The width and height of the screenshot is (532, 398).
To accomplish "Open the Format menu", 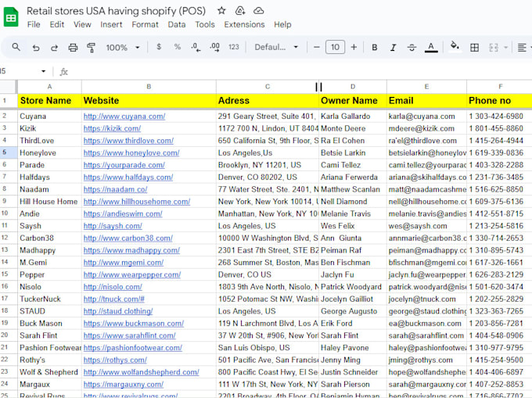I will [x=145, y=24].
